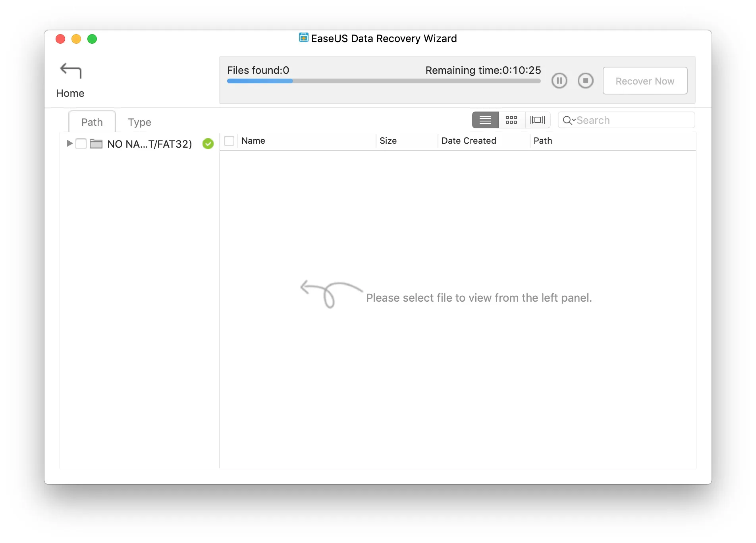The height and width of the screenshot is (543, 756).
Task: Toggle the select-all checkbox beside Name
Action: [x=229, y=141]
